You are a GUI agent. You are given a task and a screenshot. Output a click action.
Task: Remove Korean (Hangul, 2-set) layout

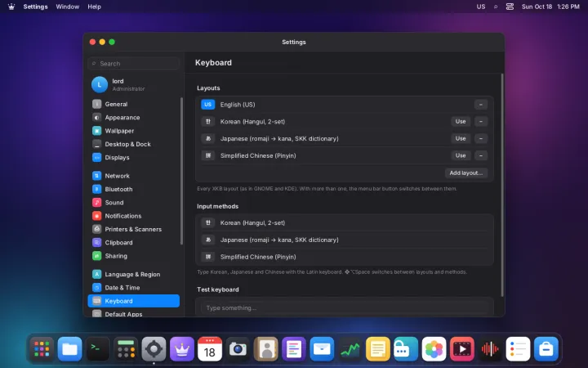tap(481, 121)
